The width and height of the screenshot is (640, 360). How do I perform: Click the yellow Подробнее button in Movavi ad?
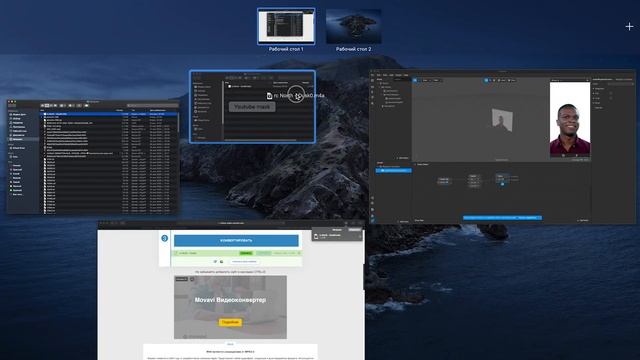(230, 322)
